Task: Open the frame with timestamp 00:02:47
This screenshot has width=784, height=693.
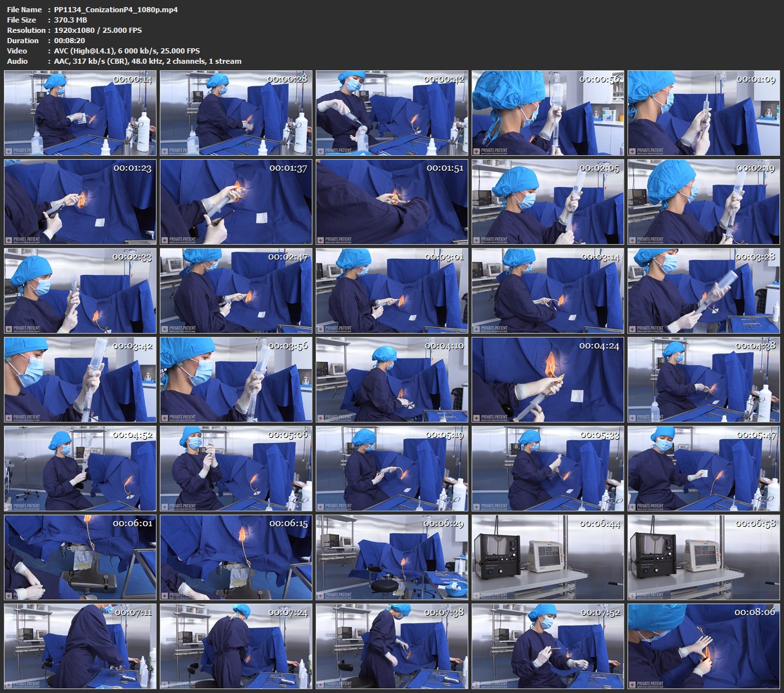Action: pos(236,290)
